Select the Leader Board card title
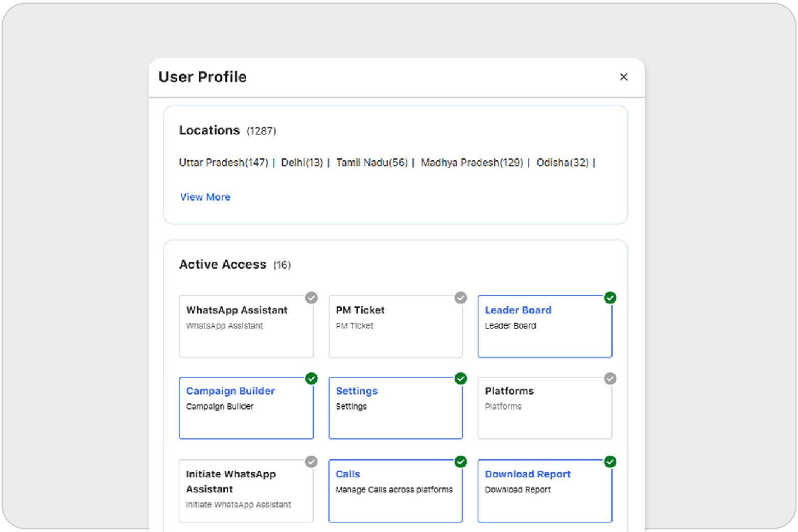The image size is (798, 532). click(x=518, y=310)
